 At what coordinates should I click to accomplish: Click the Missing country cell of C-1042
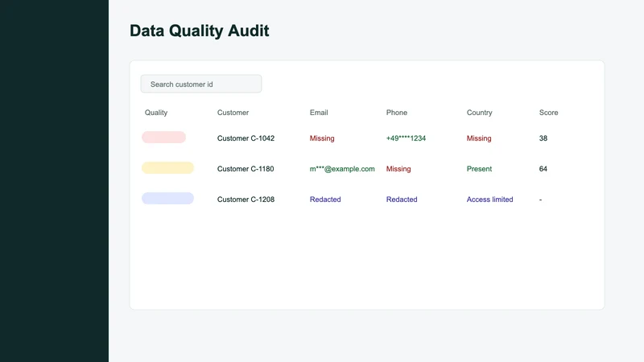(x=479, y=138)
